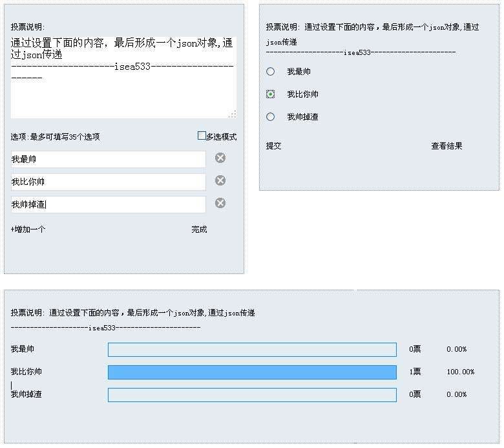This screenshot has width=504, height=448.
Task: Remove the 我最帅 option with its delete icon
Action: [x=220, y=158]
